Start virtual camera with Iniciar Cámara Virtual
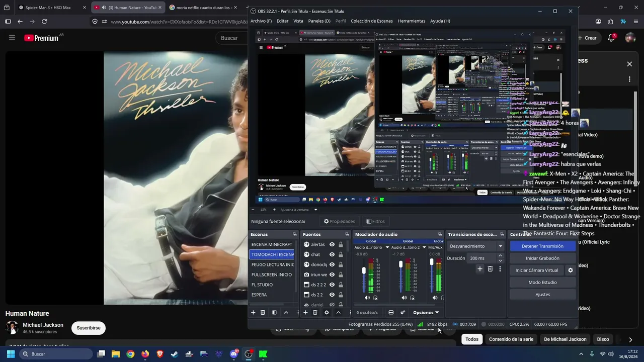644x362 pixels. coord(537,270)
